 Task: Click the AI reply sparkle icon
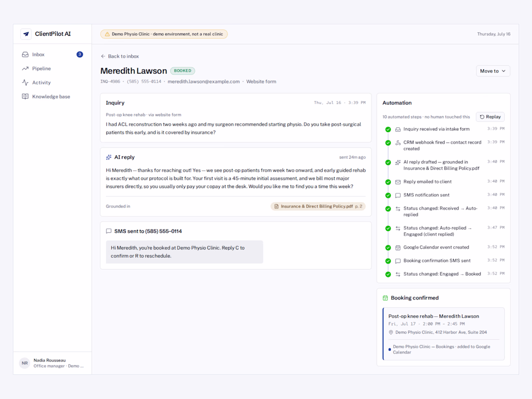(x=108, y=157)
